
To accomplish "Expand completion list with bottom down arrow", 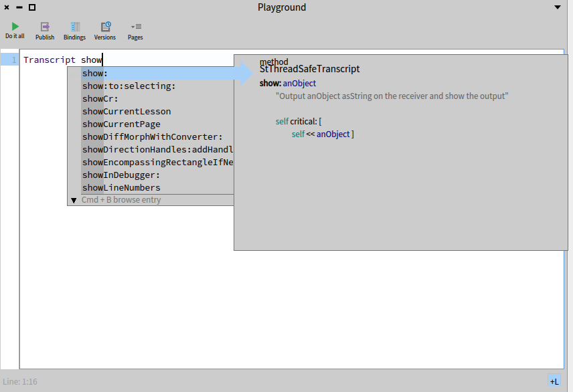I will [x=74, y=200].
